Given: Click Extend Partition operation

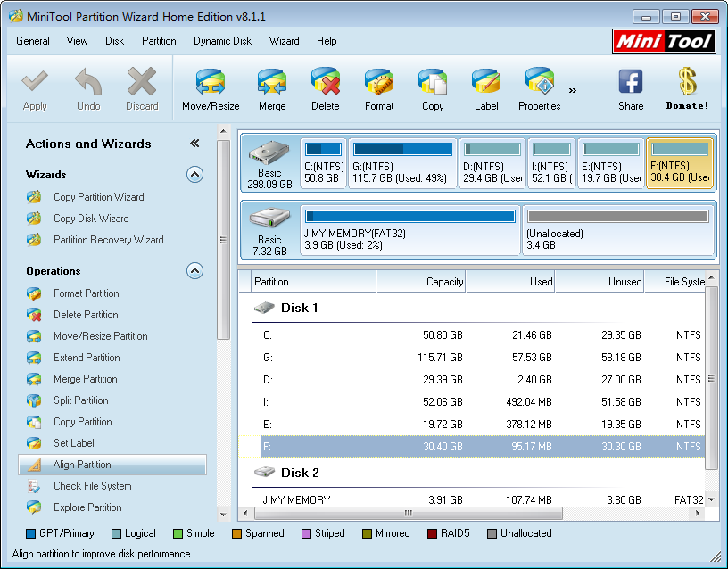Looking at the screenshot, I should point(87,358).
